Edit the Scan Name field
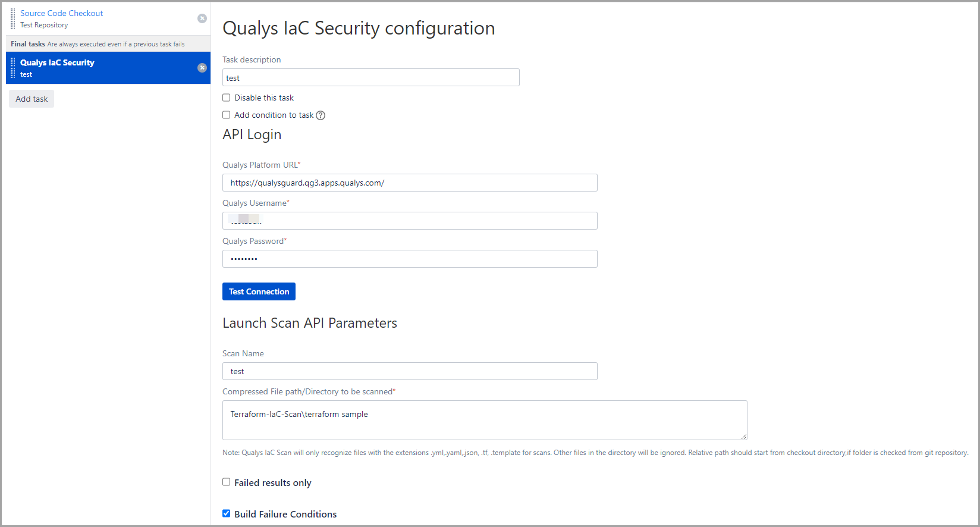 click(410, 371)
